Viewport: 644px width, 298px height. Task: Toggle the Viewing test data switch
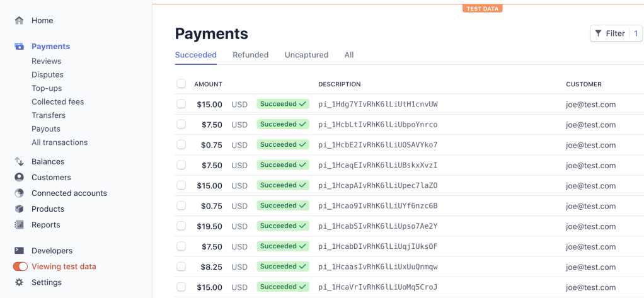[x=20, y=266]
